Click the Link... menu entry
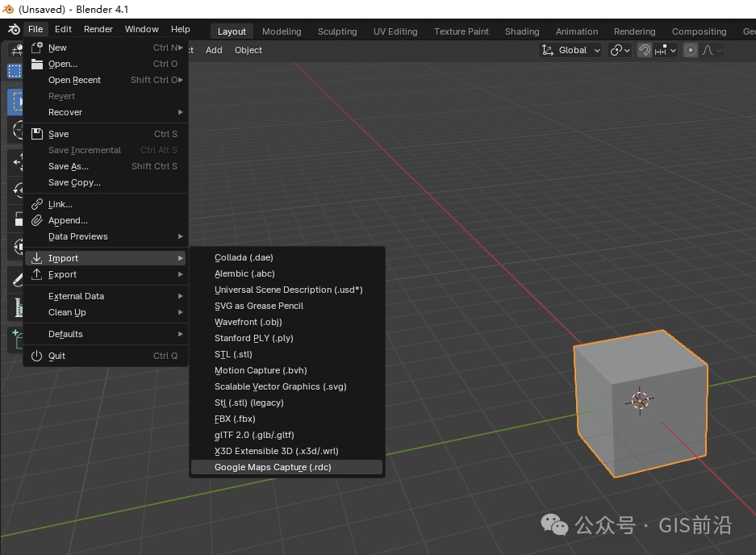 click(106, 204)
